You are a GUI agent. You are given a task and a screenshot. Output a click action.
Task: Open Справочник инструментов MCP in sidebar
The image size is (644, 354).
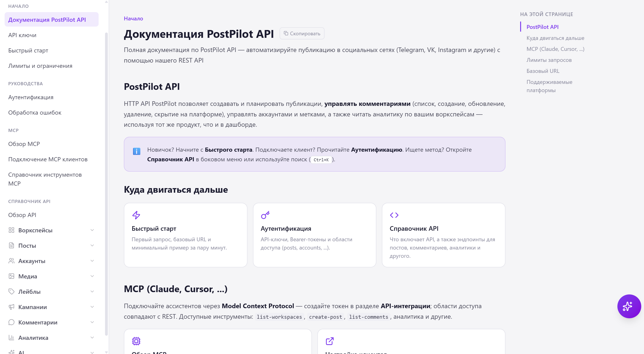pyautogui.click(x=52, y=179)
